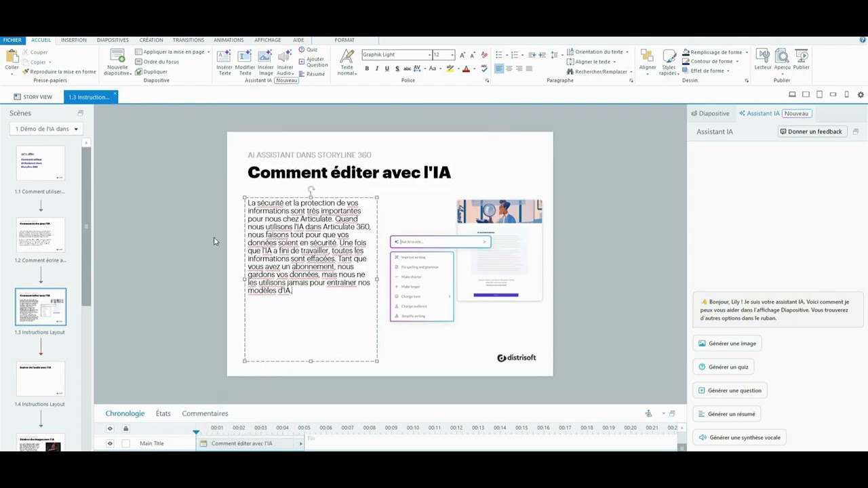Open Texte normal style dropdown
This screenshot has height=488, width=868.
347,62
